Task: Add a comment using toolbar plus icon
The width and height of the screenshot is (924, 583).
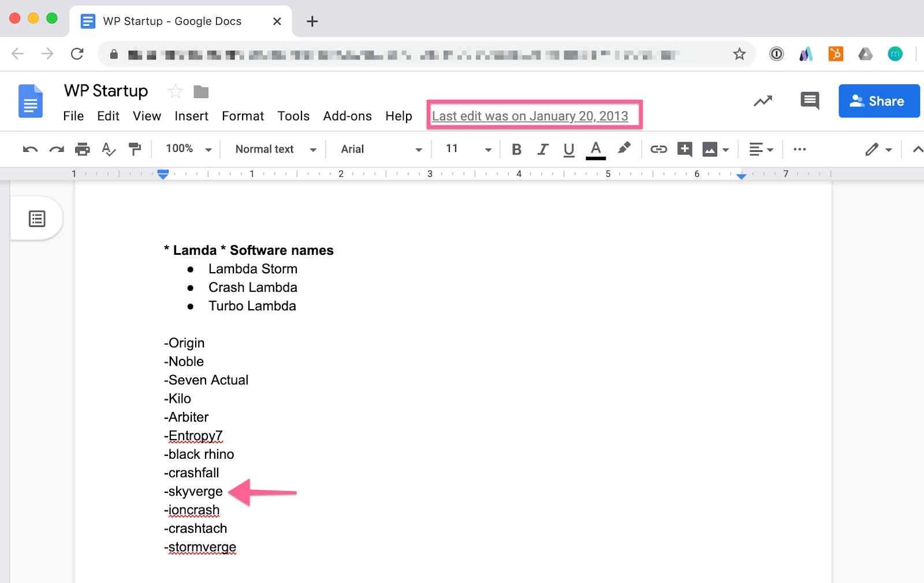Action: [685, 150]
